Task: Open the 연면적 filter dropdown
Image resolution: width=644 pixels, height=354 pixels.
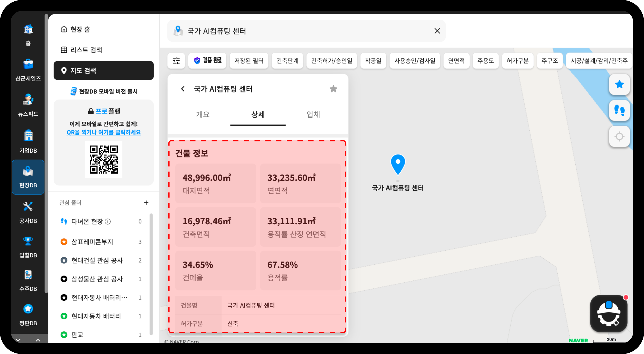Action: [456, 60]
